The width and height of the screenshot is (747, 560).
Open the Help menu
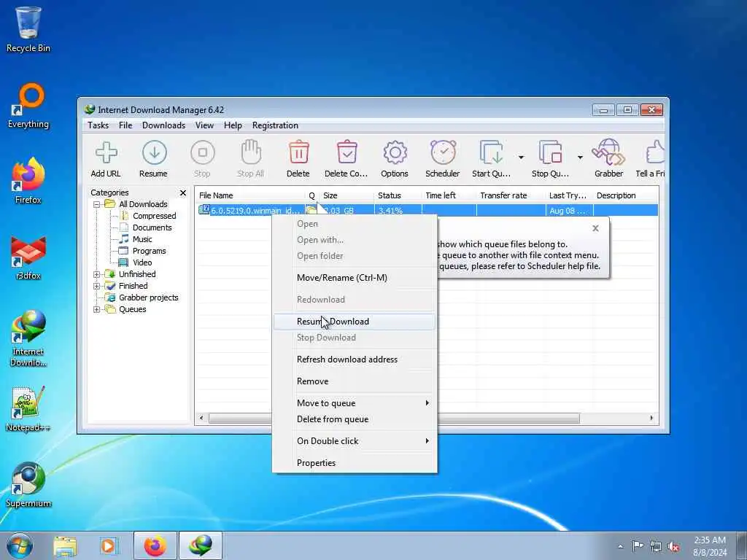point(233,125)
